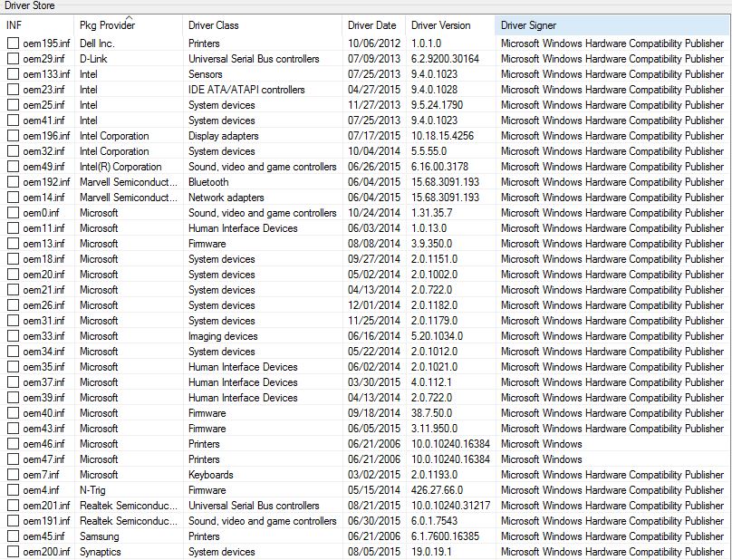
Task: Select Microsoft Windows signer for oem46.inf
Action: pos(542,444)
